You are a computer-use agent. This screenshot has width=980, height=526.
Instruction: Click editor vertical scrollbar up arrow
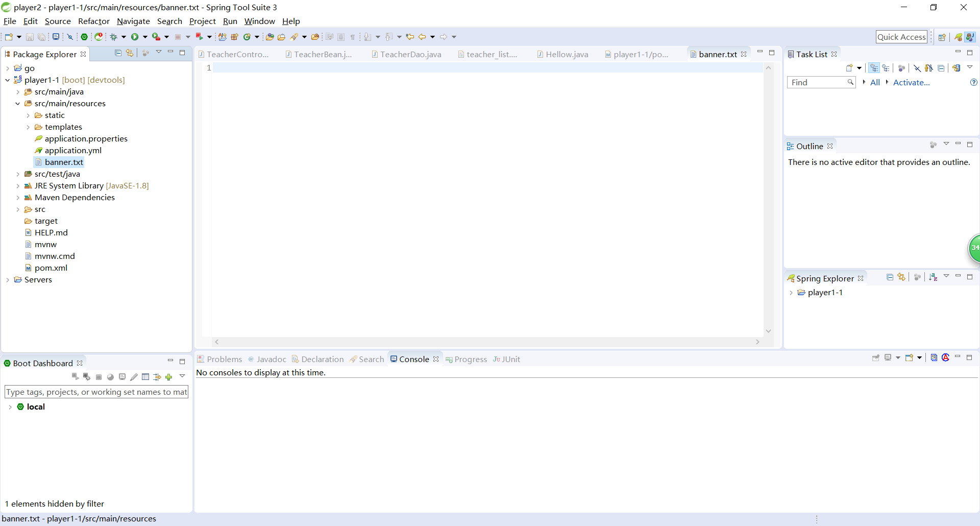[x=768, y=68]
